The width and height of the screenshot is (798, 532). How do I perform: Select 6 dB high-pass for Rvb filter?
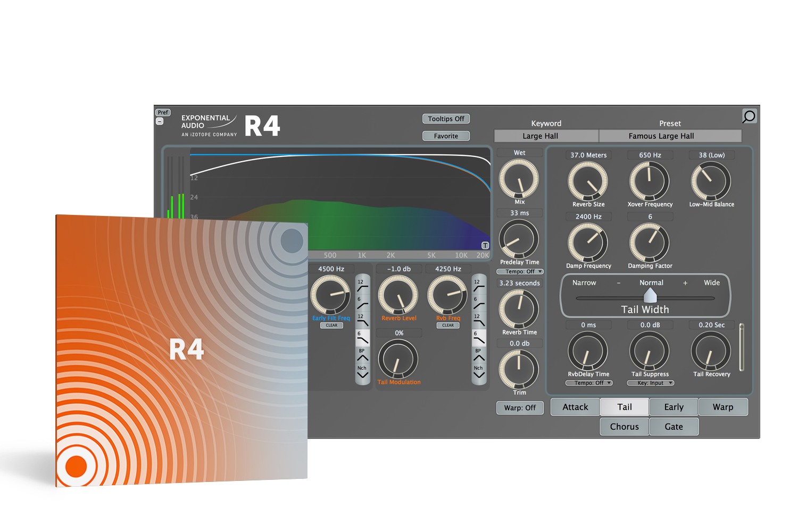pos(479,303)
